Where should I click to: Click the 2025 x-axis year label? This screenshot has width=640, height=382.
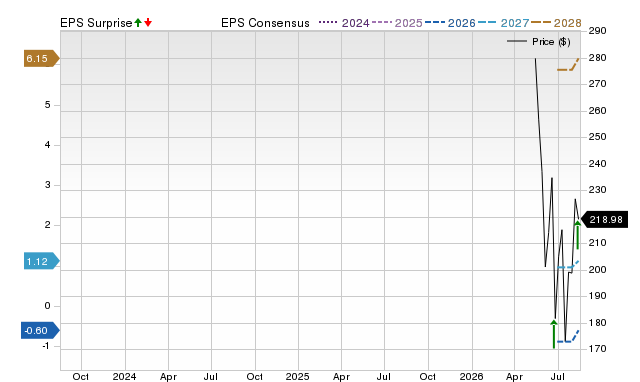[298, 376]
